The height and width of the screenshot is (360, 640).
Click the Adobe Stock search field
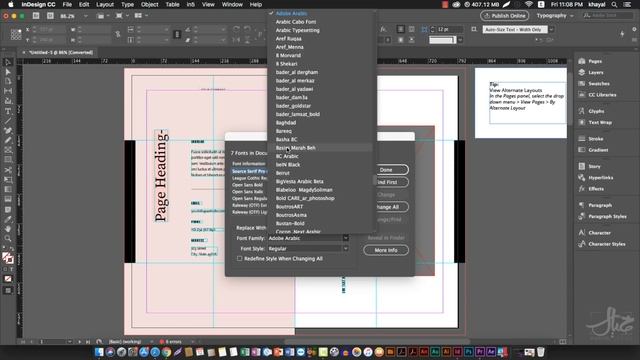[x=608, y=16]
